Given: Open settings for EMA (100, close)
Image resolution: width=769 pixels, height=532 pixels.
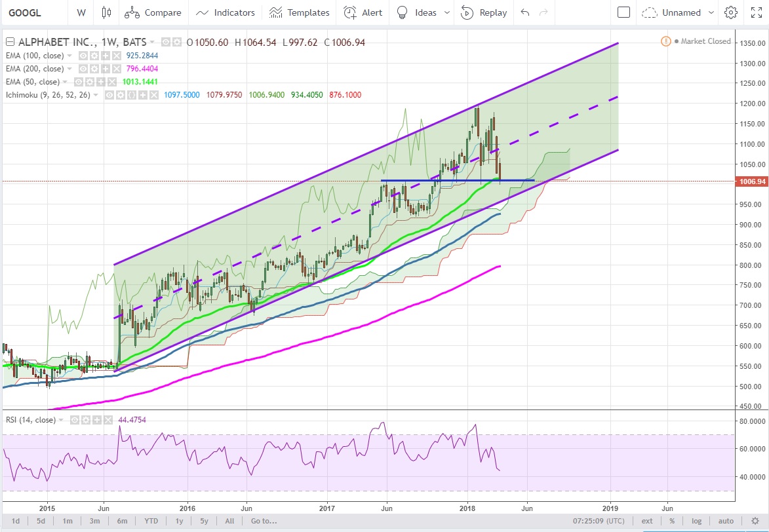Looking at the screenshot, I should tap(94, 56).
